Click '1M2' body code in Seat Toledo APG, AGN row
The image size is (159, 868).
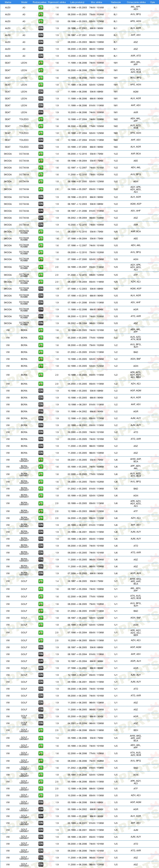point(115,133)
